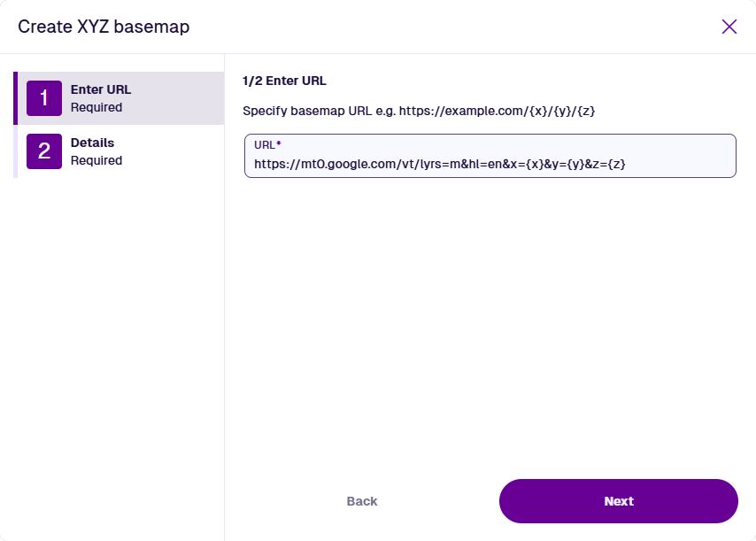Screen dimensions: 756x541
Task: Click the step 2 number badge
Action: click(x=44, y=151)
